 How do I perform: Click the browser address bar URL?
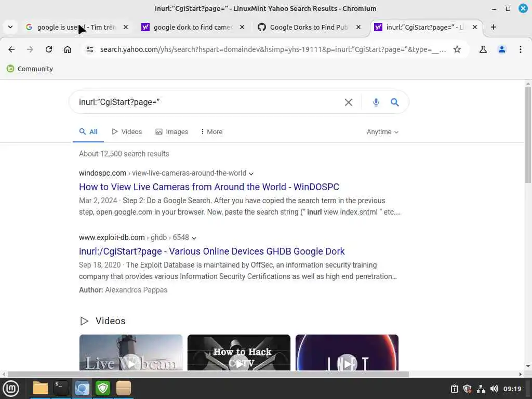pyautogui.click(x=273, y=49)
